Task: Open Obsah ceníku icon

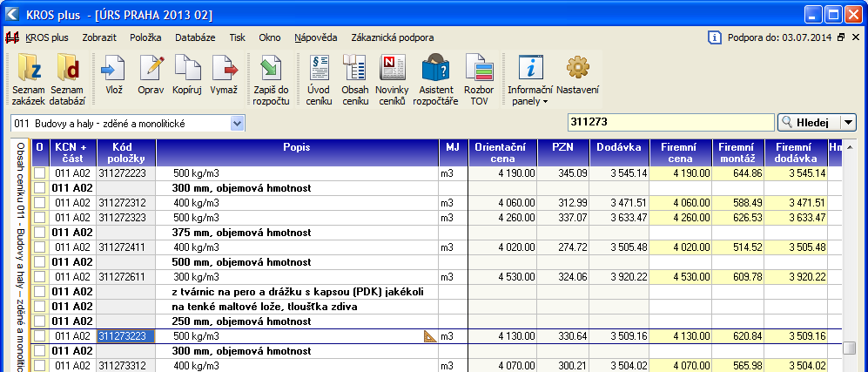Action: point(355,68)
